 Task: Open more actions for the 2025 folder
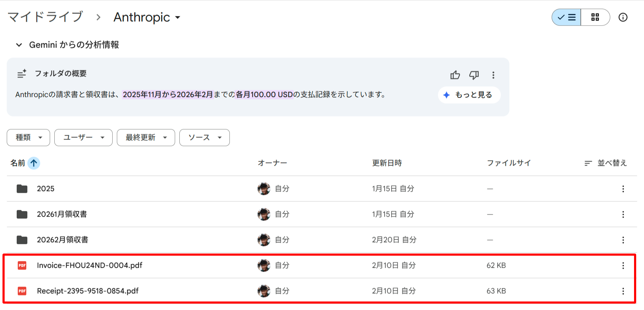(x=623, y=189)
